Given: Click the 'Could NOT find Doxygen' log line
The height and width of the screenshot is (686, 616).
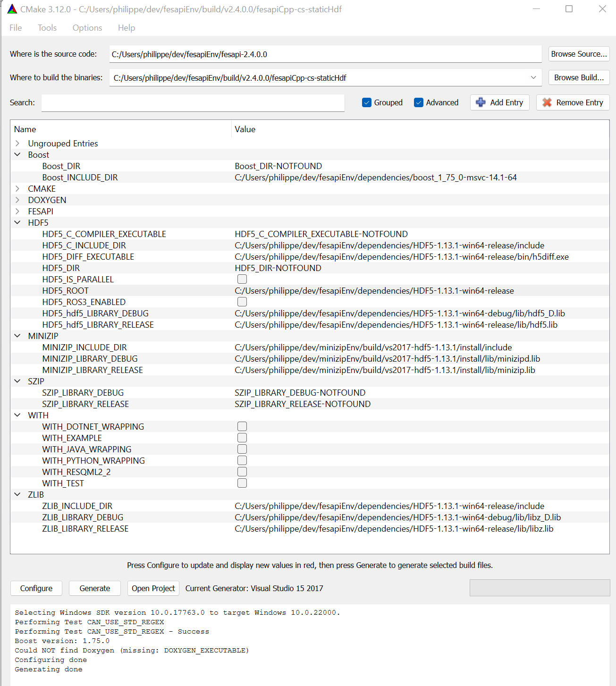Looking at the screenshot, I should (132, 650).
